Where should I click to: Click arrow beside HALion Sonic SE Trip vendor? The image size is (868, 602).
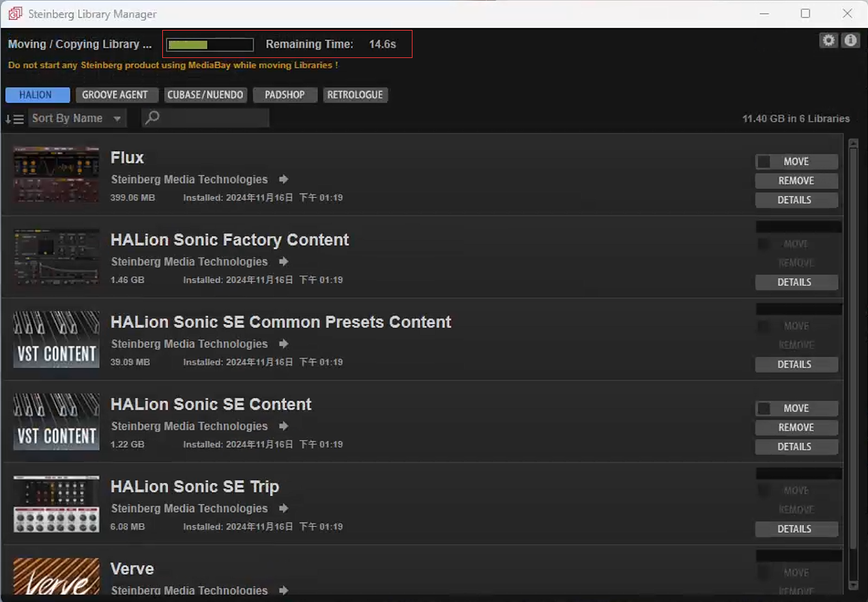tap(283, 508)
